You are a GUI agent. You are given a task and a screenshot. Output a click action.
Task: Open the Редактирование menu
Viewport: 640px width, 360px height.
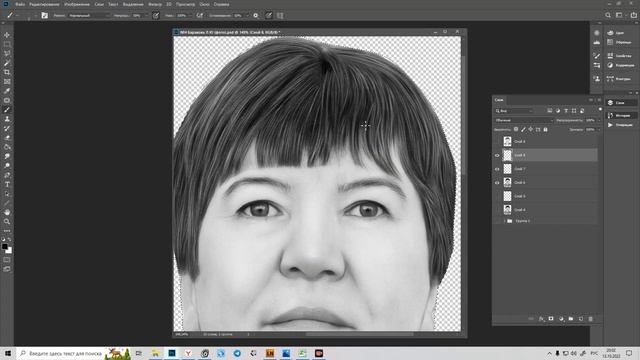[44, 4]
